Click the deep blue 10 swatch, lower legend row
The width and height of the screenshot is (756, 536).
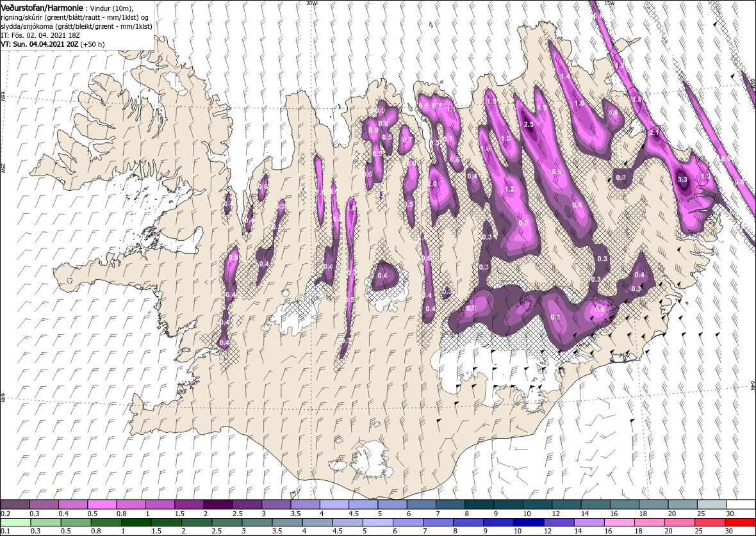[x=529, y=523]
